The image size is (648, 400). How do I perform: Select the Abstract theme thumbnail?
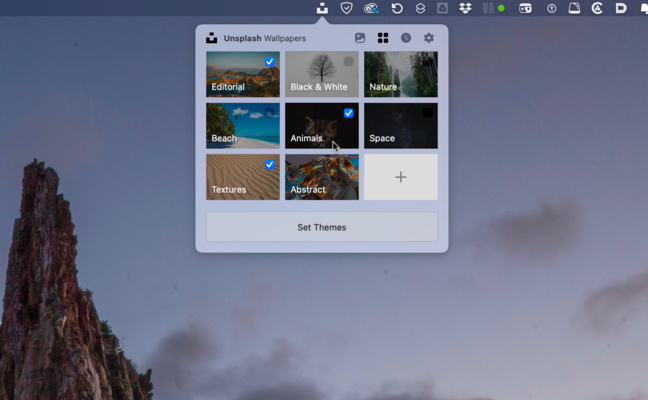321,177
